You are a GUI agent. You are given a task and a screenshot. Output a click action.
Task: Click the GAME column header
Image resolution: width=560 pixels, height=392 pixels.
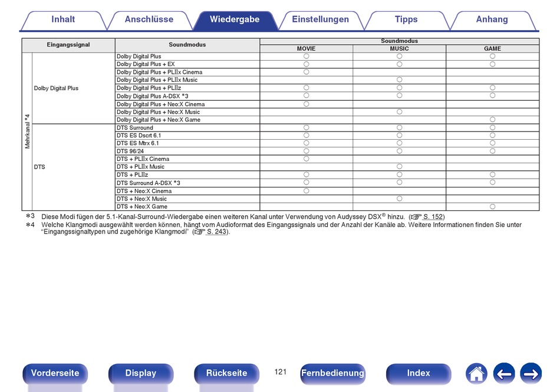pos(492,48)
